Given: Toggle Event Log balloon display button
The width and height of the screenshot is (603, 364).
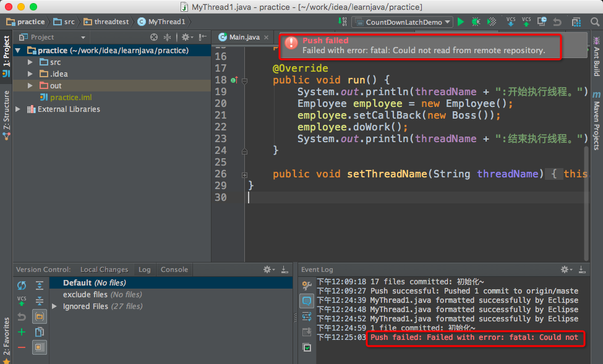Looking at the screenshot, I should tap(307, 301).
